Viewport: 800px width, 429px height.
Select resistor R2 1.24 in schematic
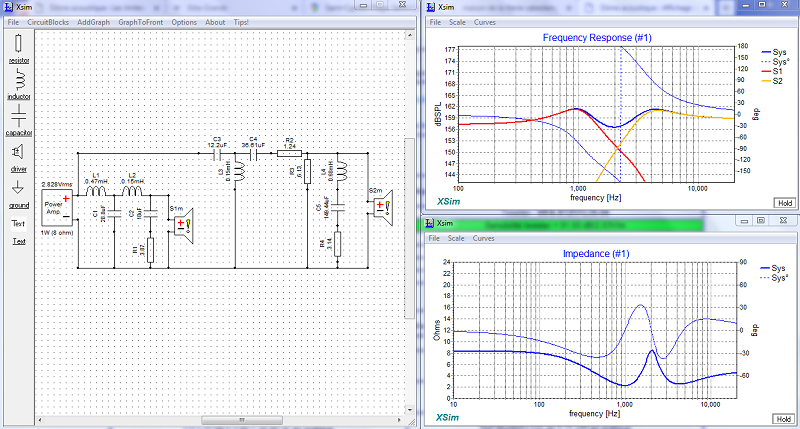point(289,153)
